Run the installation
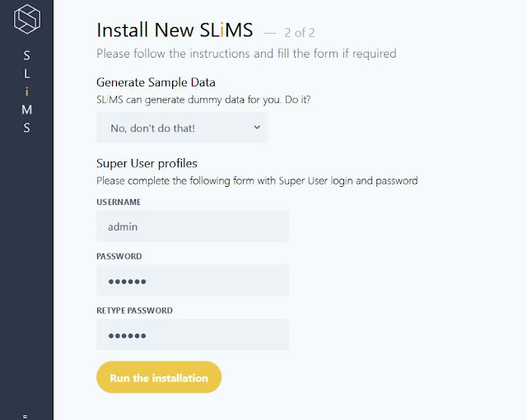The height and width of the screenshot is (420, 527). coord(159,377)
